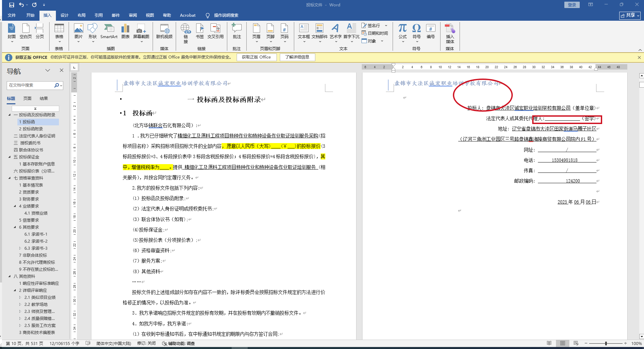Screen dimensions: 644x349
Task: Insert a page break with 分页
Action: click(39, 31)
